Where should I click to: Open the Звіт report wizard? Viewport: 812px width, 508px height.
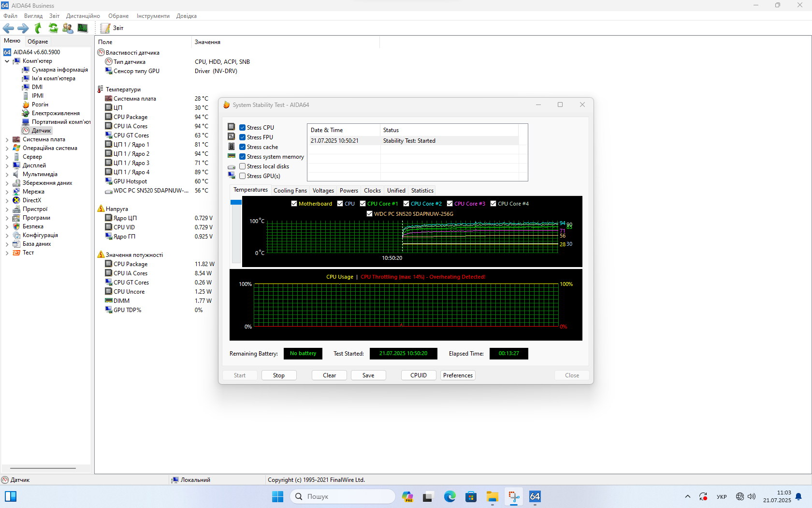[112, 29]
